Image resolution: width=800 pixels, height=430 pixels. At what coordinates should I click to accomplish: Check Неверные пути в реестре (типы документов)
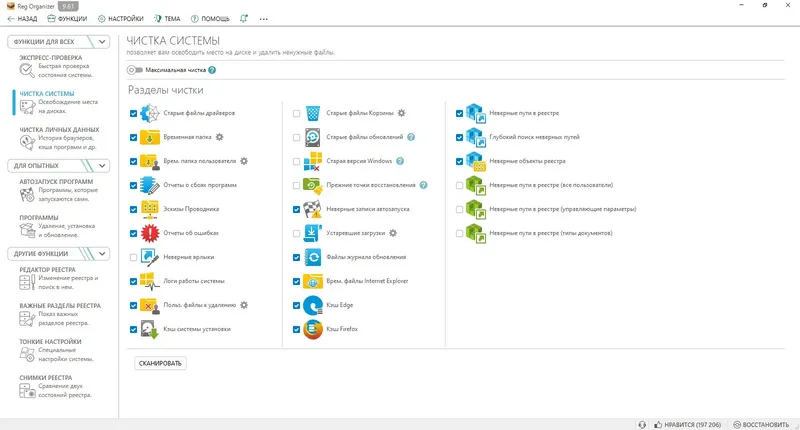pos(460,234)
